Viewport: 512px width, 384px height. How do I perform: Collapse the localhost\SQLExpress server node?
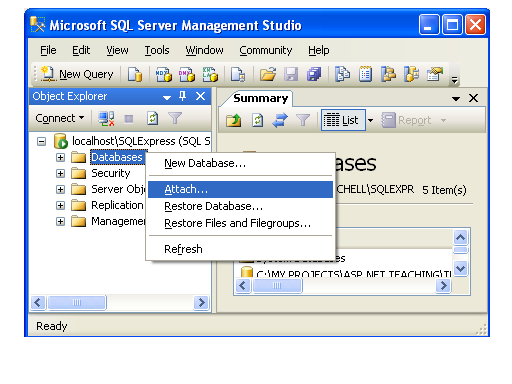(x=41, y=141)
